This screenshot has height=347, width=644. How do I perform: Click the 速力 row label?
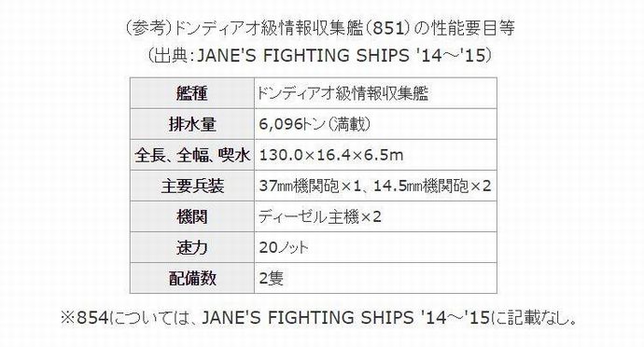click(x=192, y=247)
